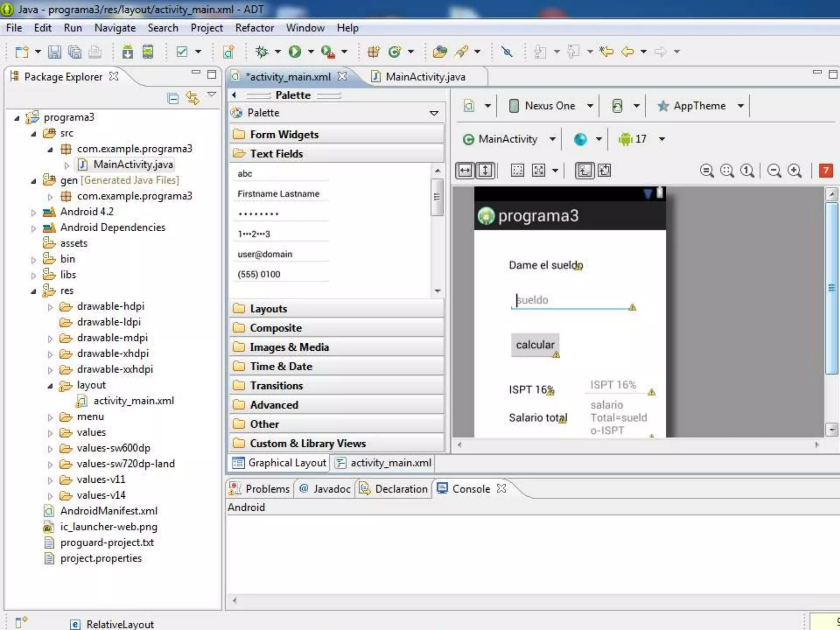Switch to MainActivity.java editor tab
This screenshot has height=630, width=840.
425,77
